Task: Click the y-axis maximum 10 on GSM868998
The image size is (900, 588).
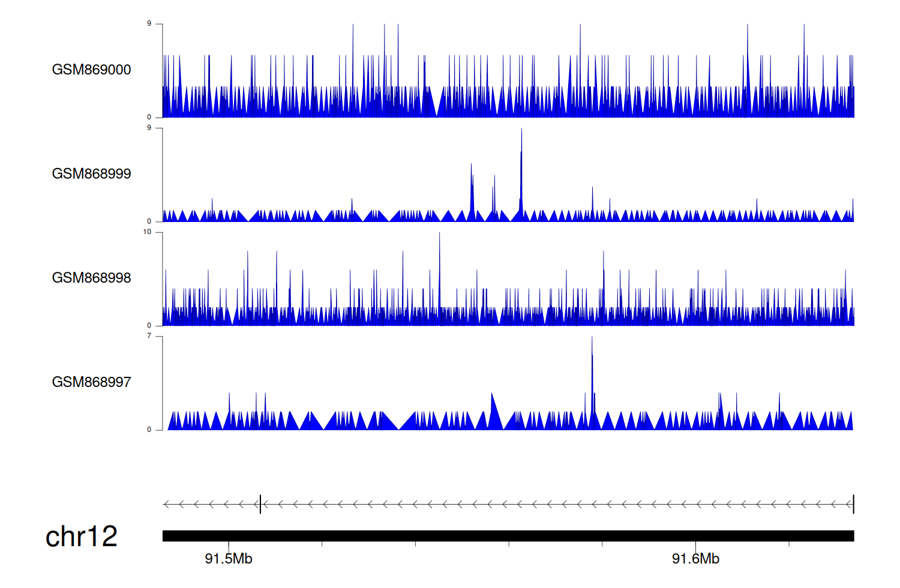Action: tap(147, 232)
